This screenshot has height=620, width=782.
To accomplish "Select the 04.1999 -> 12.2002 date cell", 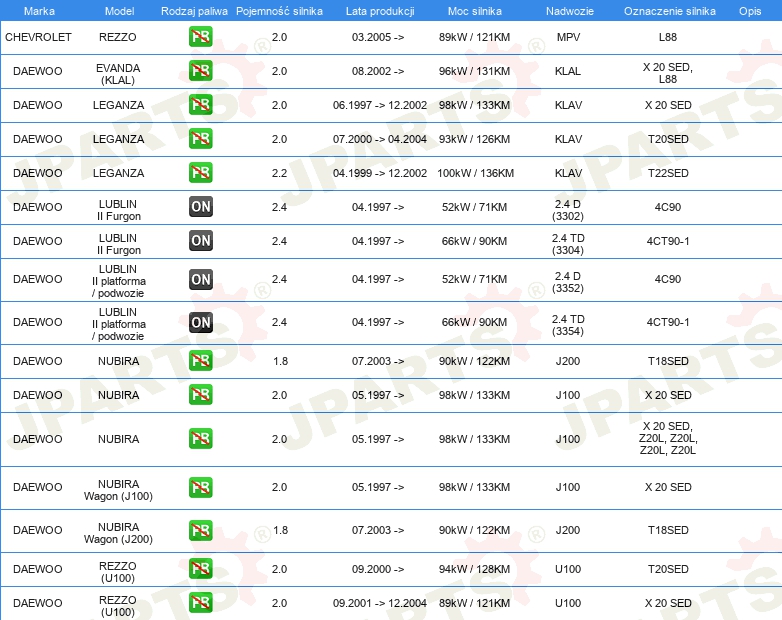I will pos(380,173).
